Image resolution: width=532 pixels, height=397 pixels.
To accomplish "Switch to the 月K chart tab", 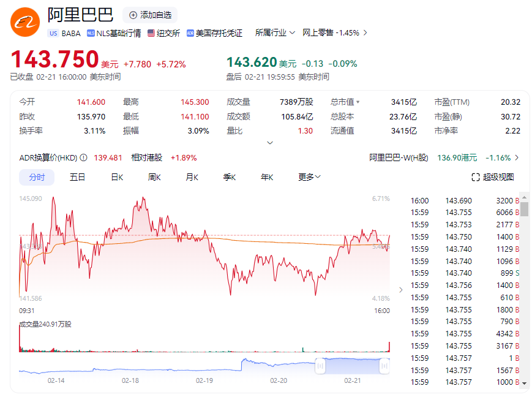I will coord(192,177).
